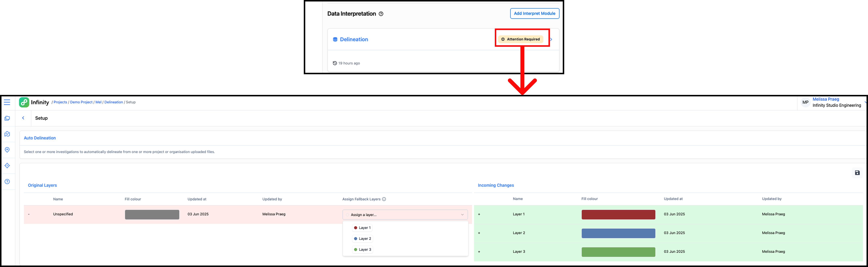Click the plus icon on incoming Layer 3 row
Image resolution: width=868 pixels, height=267 pixels.
(479, 252)
